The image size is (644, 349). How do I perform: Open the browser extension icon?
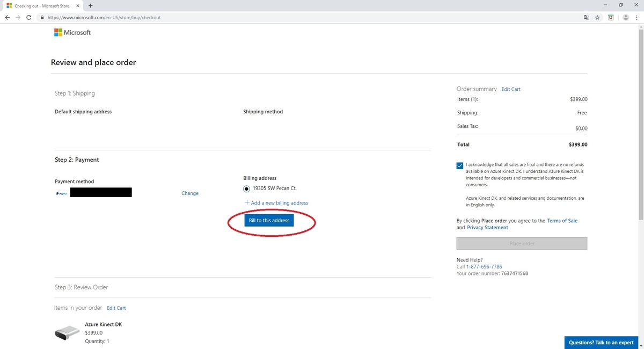click(x=611, y=17)
